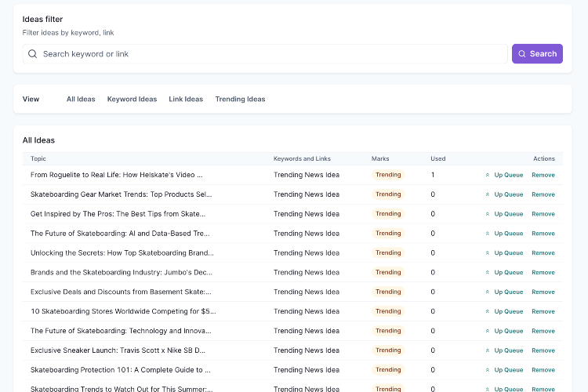The image size is (588, 392).
Task: Remove the 10 Skateboarding Stores Worldwide idea
Action: [x=543, y=311]
